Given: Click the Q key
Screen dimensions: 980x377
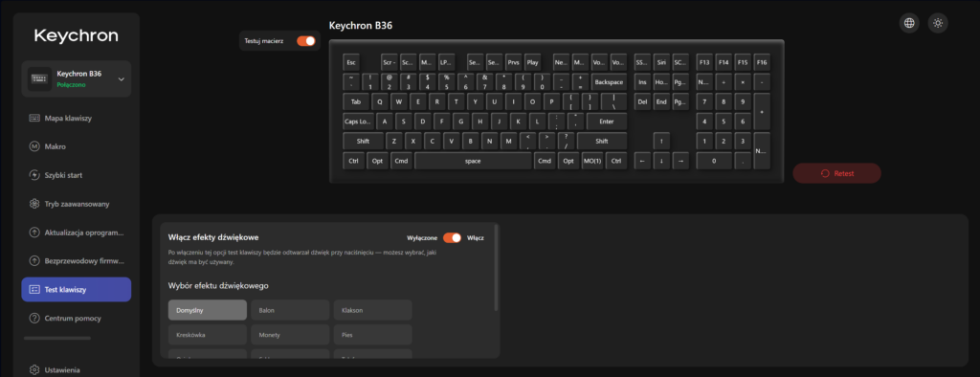Looking at the screenshot, I should click(x=379, y=101).
